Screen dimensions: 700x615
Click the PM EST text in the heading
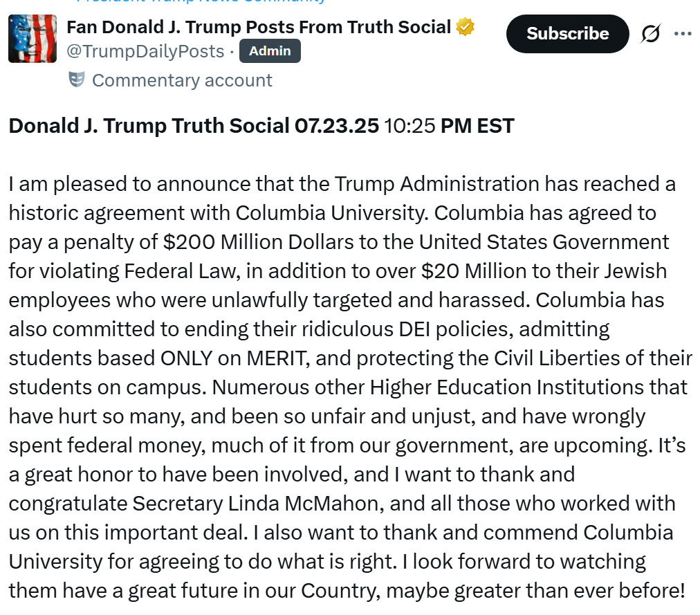coord(477,125)
